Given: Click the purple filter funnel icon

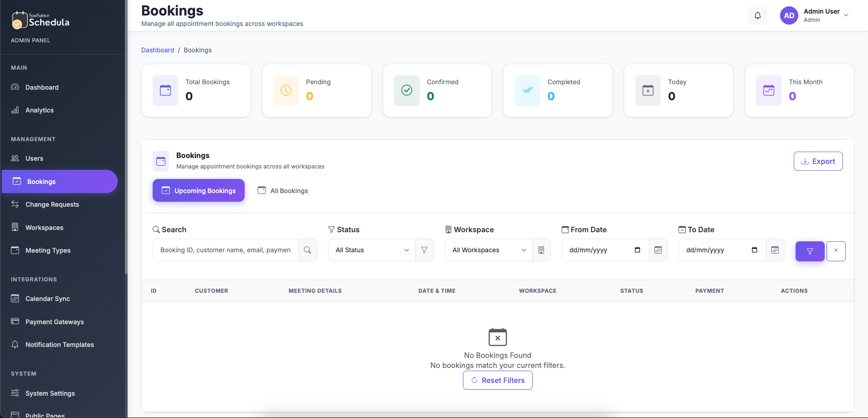Looking at the screenshot, I should click(x=810, y=251).
